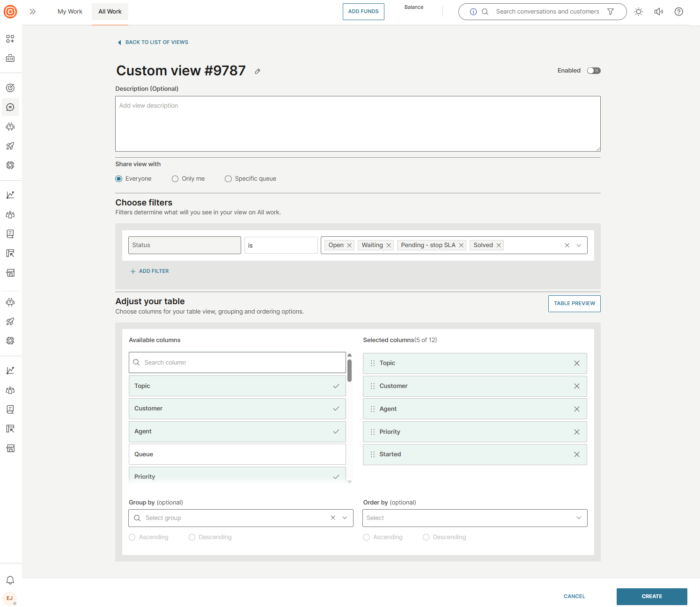Click the help question mark icon
700x607 pixels.
(x=678, y=12)
